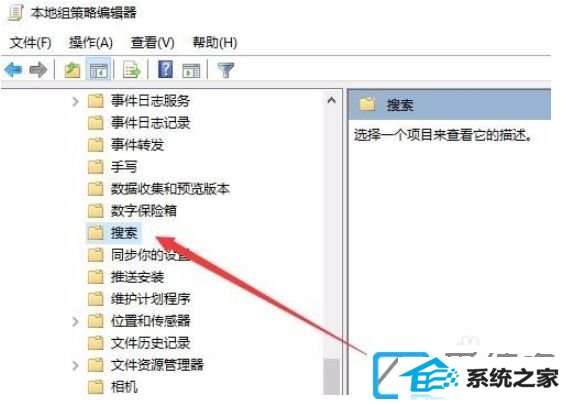Click the gray Forward arrow in toolbar

38,69
